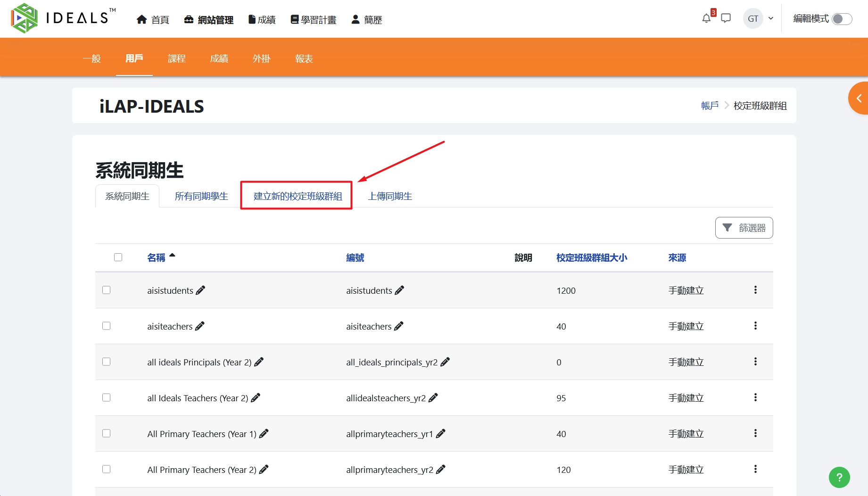868x496 pixels.
Task: Click the green help question mark button
Action: [x=839, y=477]
